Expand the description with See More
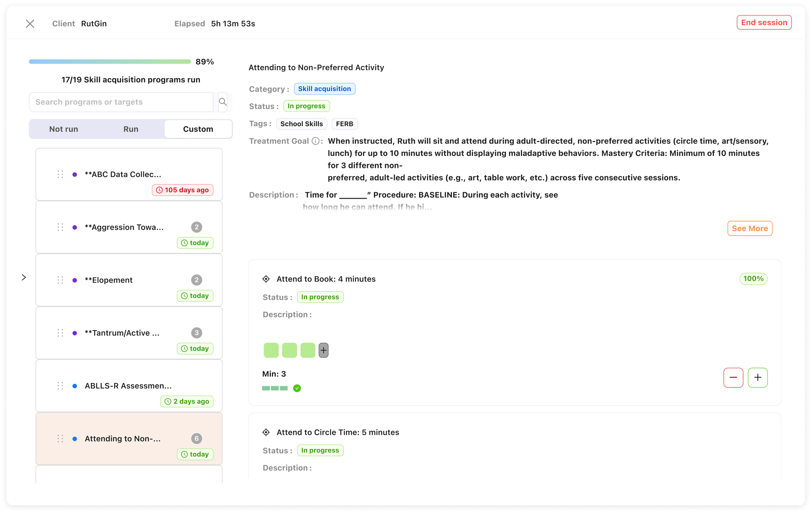Image resolution: width=812 pixels, height=513 pixels. pyautogui.click(x=749, y=229)
